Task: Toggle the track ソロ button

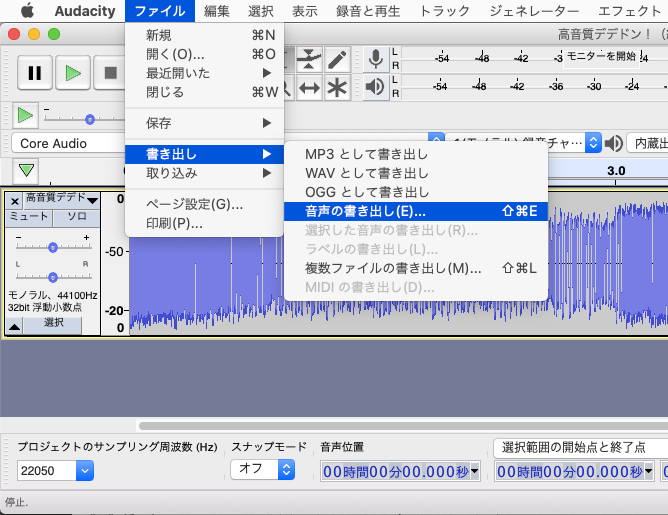Action: (77, 217)
